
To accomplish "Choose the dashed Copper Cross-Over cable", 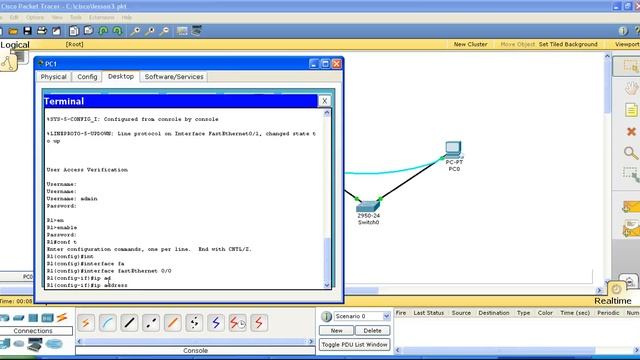I will tap(151, 323).
